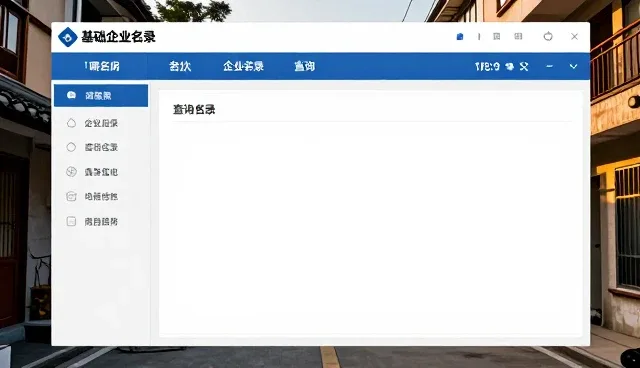Image resolution: width=640 pixels, height=368 pixels.
Task: Click the power-shaped icon in title bar
Action: point(548,36)
